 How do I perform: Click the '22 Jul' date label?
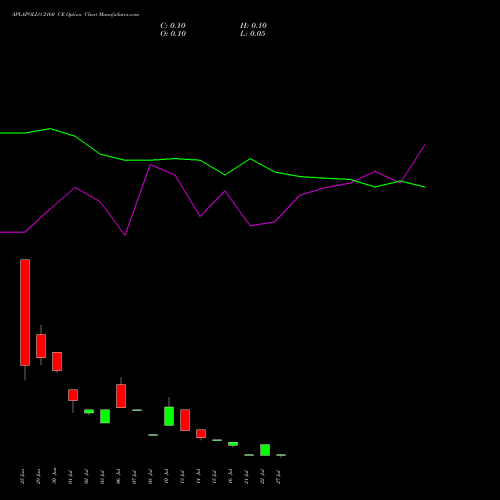262,477
